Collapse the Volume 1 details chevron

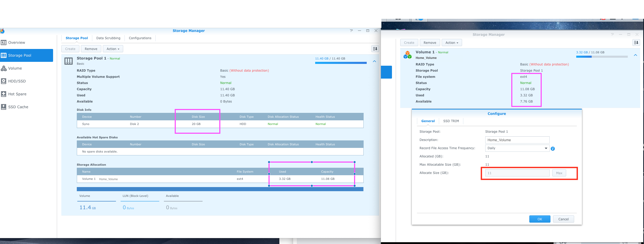tap(635, 55)
